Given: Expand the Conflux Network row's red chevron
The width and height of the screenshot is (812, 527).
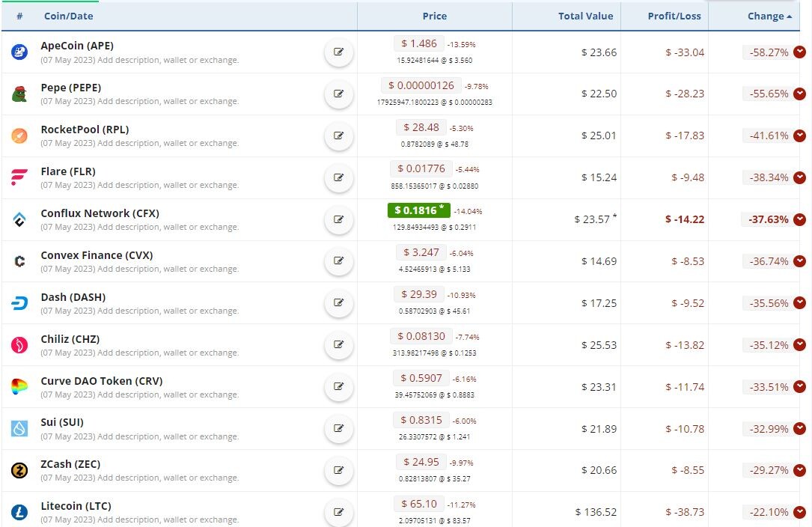Looking at the screenshot, I should pos(799,219).
